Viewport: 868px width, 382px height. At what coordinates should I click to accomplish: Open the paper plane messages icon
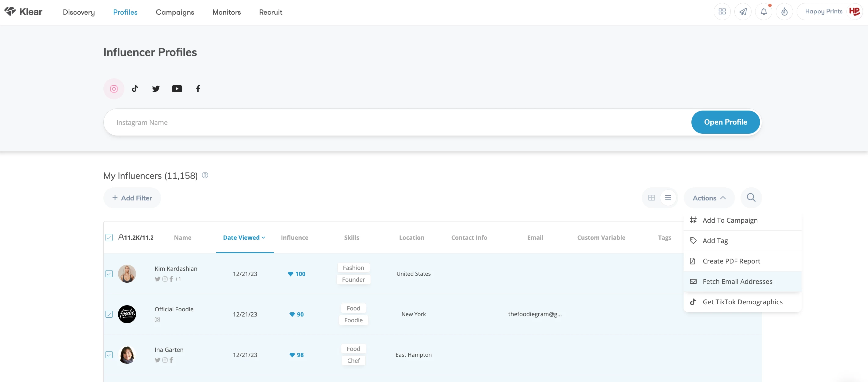(743, 12)
